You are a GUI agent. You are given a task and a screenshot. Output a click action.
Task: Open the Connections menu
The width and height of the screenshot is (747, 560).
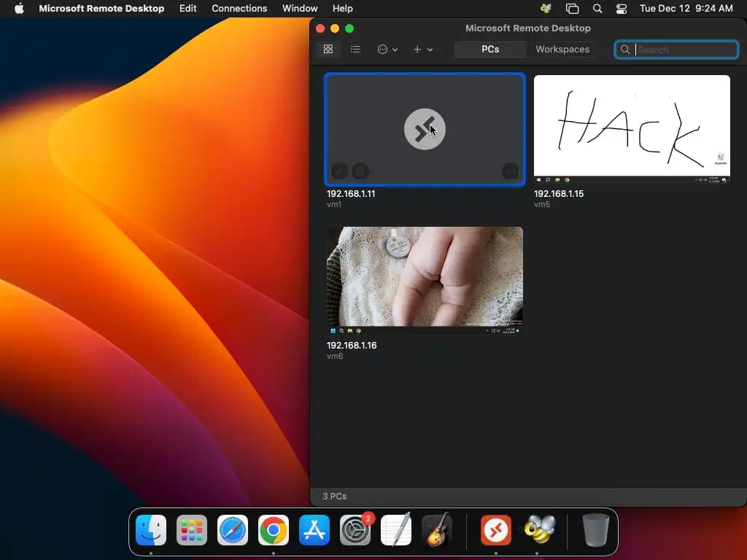coord(239,8)
